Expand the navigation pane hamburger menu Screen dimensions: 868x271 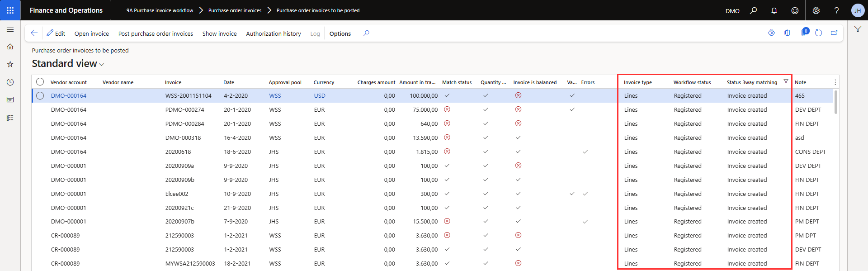click(x=10, y=29)
